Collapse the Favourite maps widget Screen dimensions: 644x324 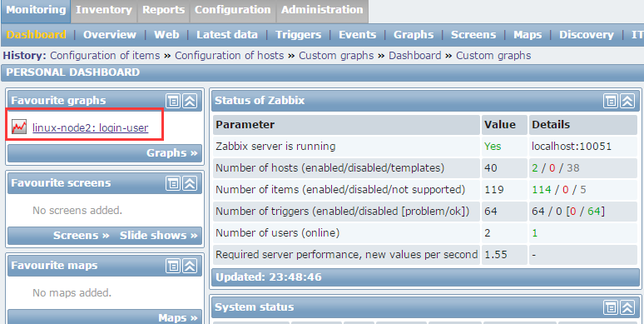click(190, 266)
